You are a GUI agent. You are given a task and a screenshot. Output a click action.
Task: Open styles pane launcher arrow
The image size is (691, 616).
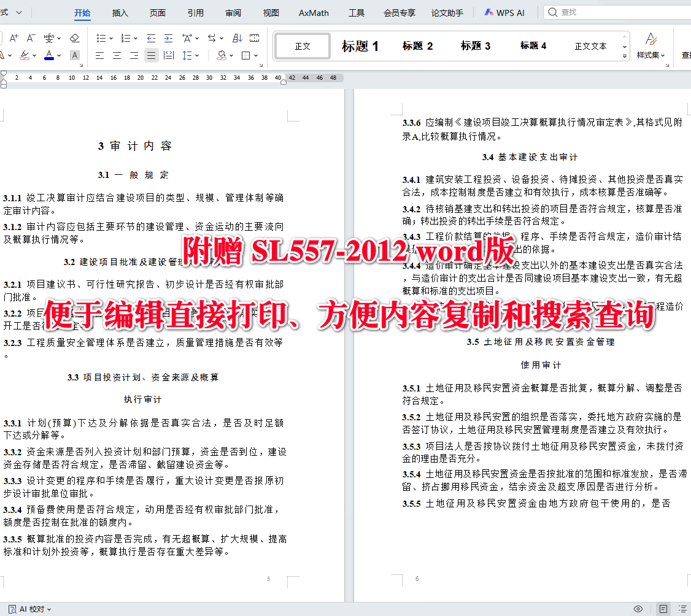pyautogui.click(x=667, y=65)
